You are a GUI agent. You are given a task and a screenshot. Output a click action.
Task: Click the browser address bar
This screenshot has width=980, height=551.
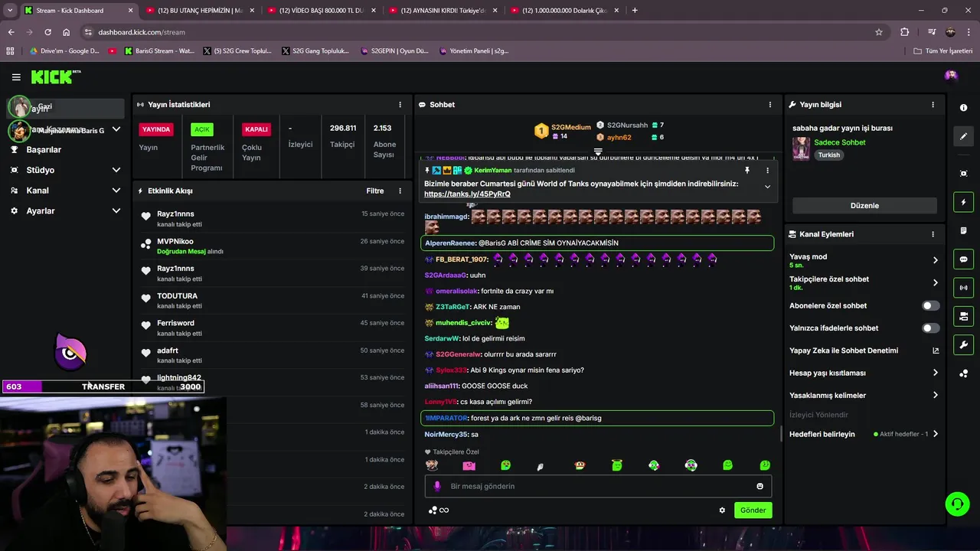point(482,32)
